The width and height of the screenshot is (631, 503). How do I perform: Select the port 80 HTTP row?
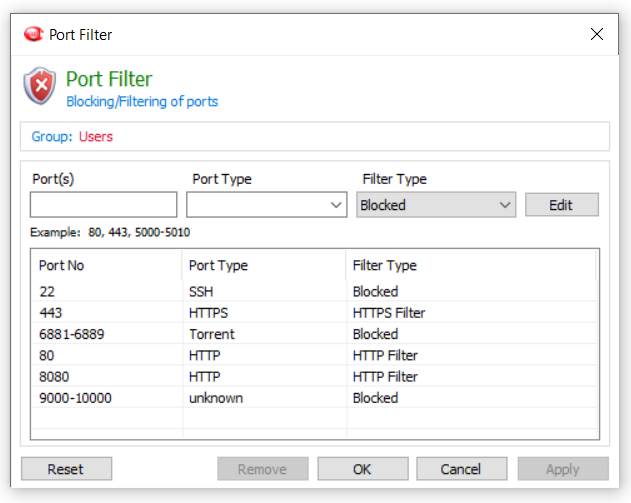point(315,355)
